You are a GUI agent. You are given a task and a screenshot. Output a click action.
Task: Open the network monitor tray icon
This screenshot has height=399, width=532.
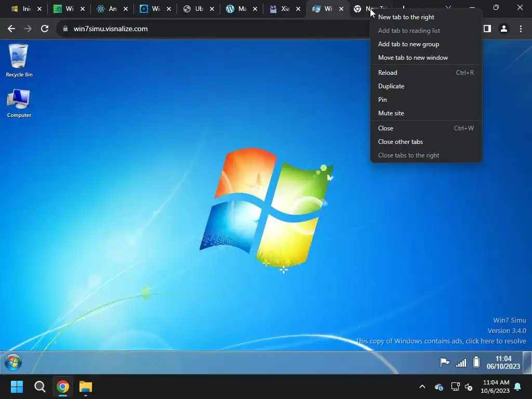click(455, 387)
